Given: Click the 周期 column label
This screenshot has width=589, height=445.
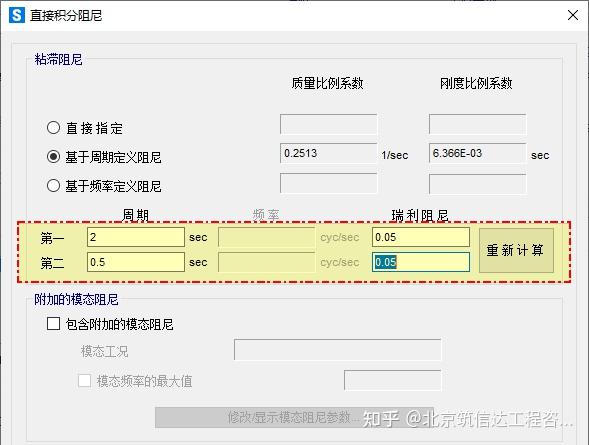Looking at the screenshot, I should (136, 215).
